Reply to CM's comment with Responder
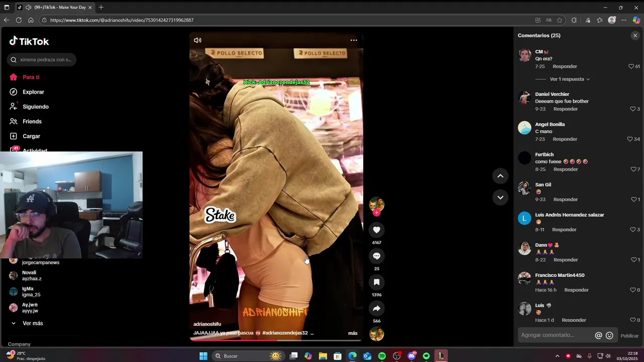The width and height of the screenshot is (644, 362). coord(565,66)
